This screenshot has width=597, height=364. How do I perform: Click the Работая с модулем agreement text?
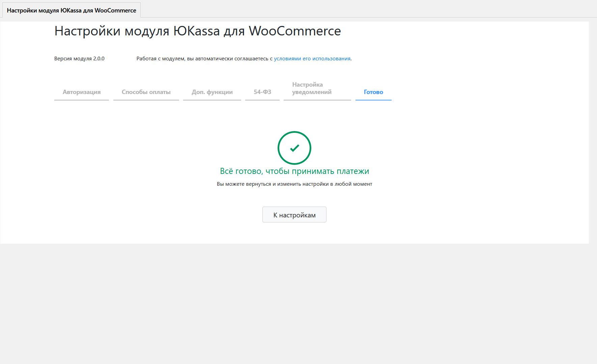244,59
